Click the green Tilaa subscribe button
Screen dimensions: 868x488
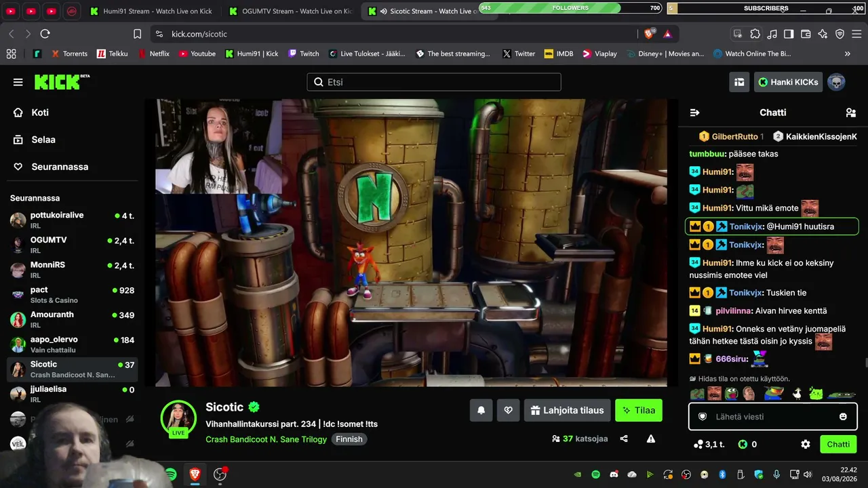coord(639,410)
